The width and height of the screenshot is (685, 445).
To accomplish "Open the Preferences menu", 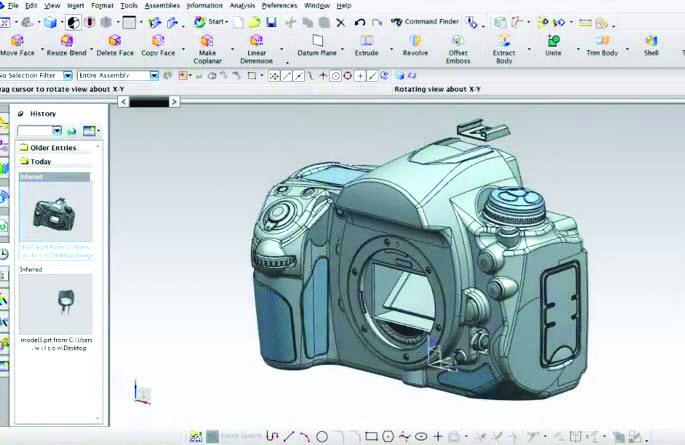I will [x=280, y=6].
